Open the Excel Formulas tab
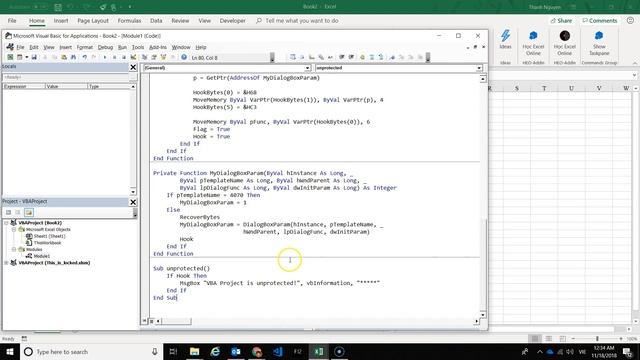Screen dimensions: 640x360 tap(129, 21)
